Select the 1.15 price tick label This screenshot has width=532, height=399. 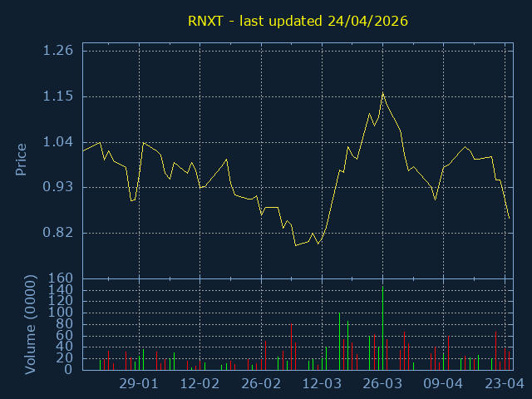(57, 96)
